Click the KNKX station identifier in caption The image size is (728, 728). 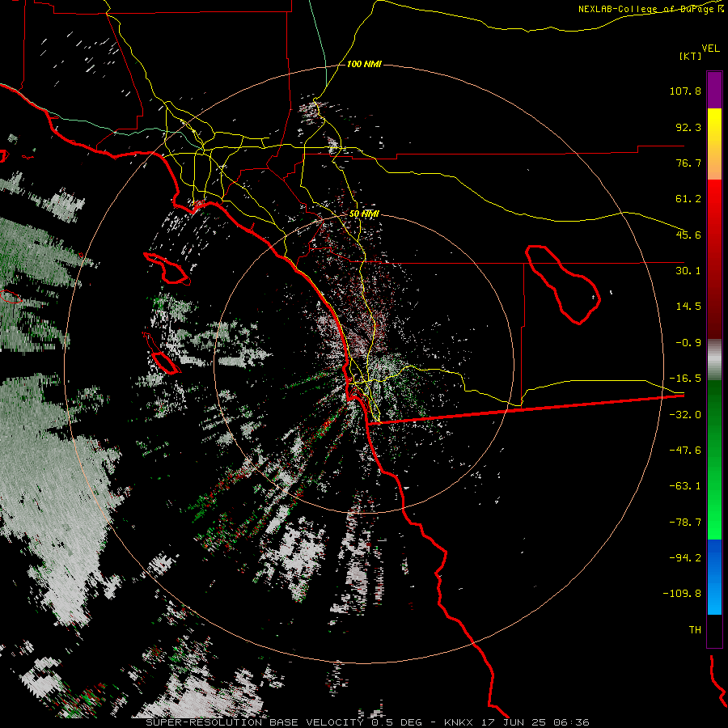tap(459, 722)
